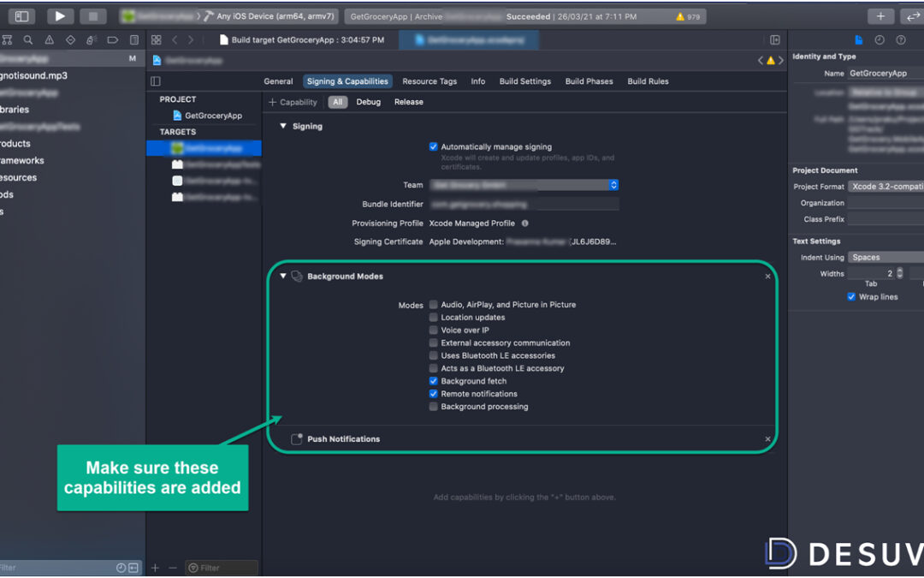The height and width of the screenshot is (578, 924).
Task: Open the breakpoint navigator icon
Action: click(x=113, y=40)
